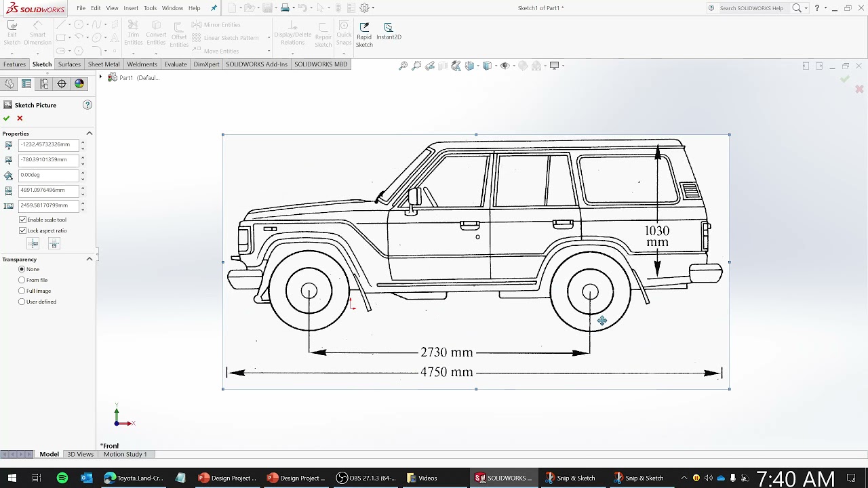Click the Rapid Sketch tool

[364, 35]
